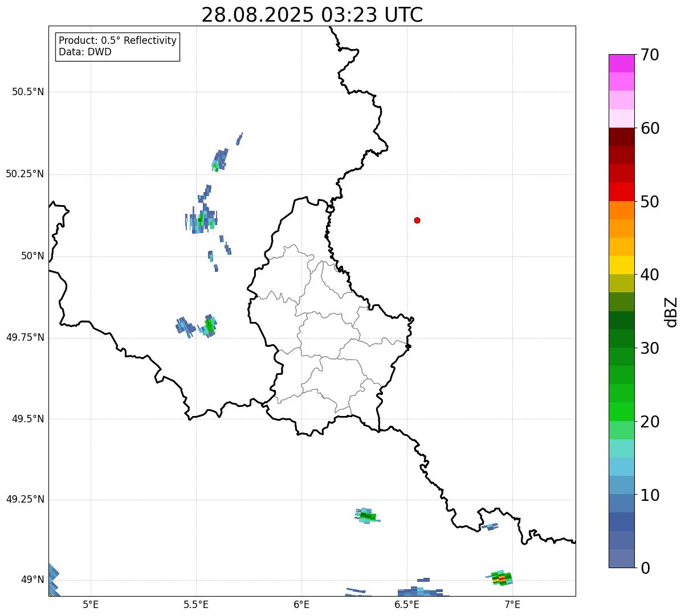Click the radar echo with red-orange core near 7°E
The image size is (685, 616).
[x=501, y=578]
